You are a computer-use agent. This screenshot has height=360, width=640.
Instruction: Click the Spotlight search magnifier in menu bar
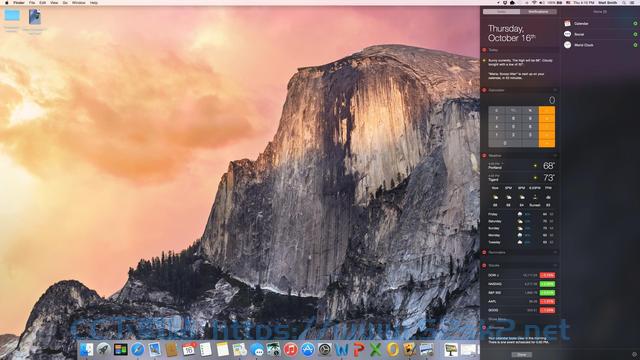625,2
